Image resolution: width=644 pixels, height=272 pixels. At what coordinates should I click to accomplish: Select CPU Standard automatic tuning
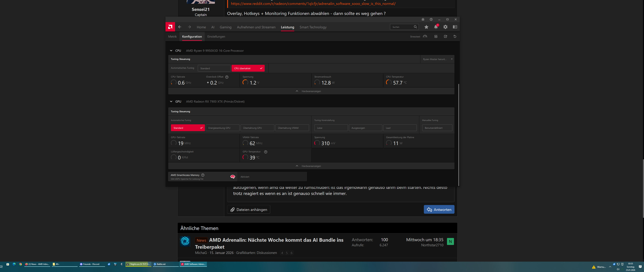click(x=214, y=68)
